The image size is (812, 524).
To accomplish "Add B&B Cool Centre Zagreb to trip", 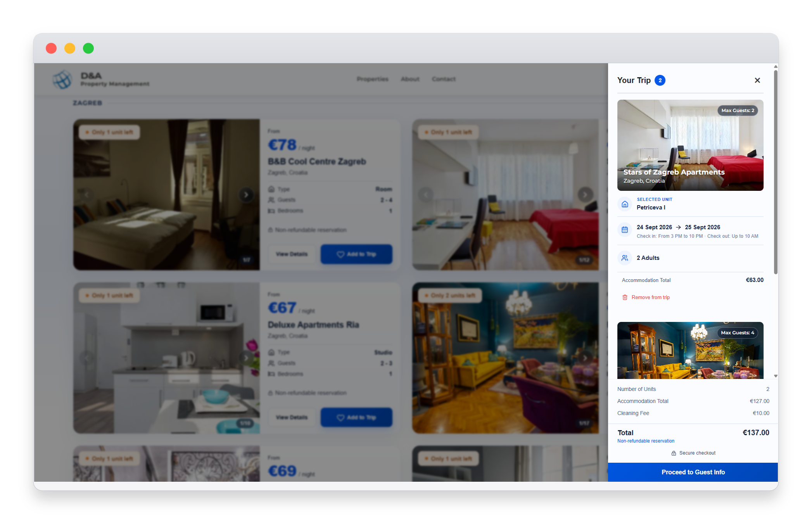I will (x=356, y=254).
